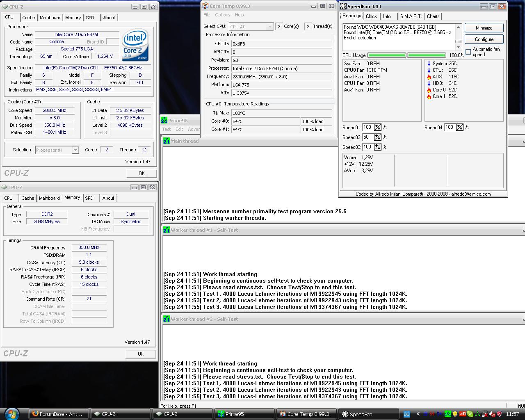Click the Core Temp title bar thermometer icon
This screenshot has height=420, width=525.
click(x=205, y=6)
